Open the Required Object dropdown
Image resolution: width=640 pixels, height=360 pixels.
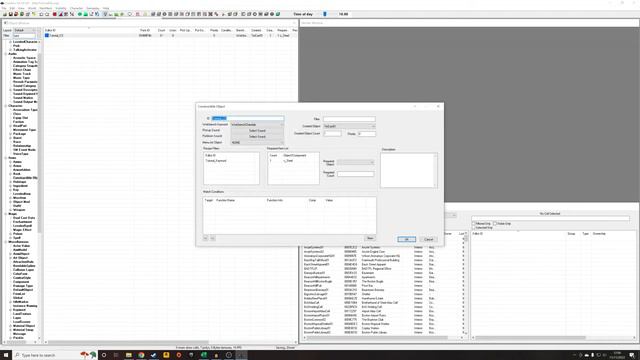[x=356, y=162]
